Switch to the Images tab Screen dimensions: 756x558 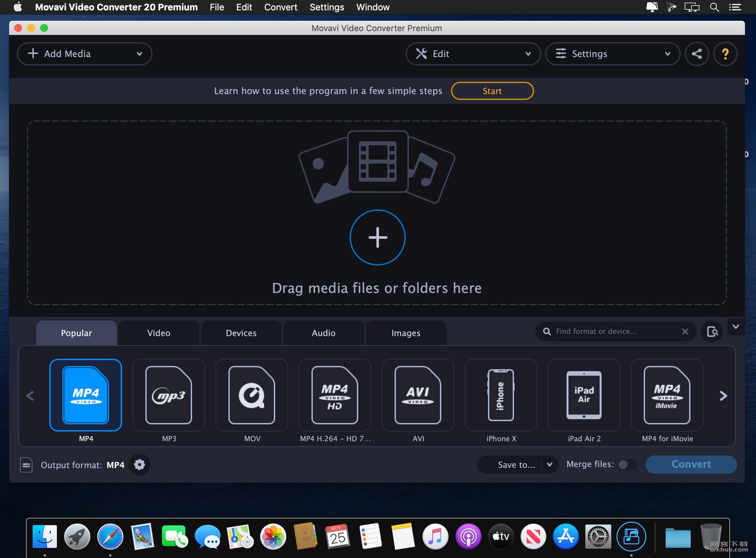pyautogui.click(x=406, y=333)
